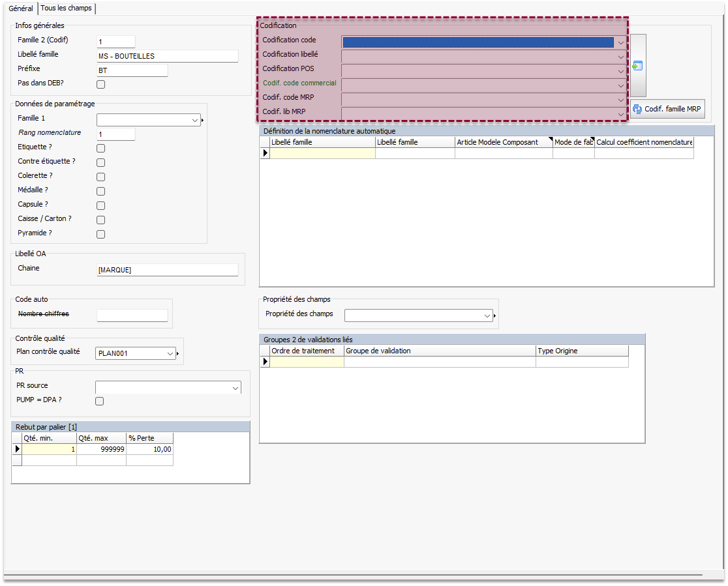Expand the PR source combo box

coord(235,388)
